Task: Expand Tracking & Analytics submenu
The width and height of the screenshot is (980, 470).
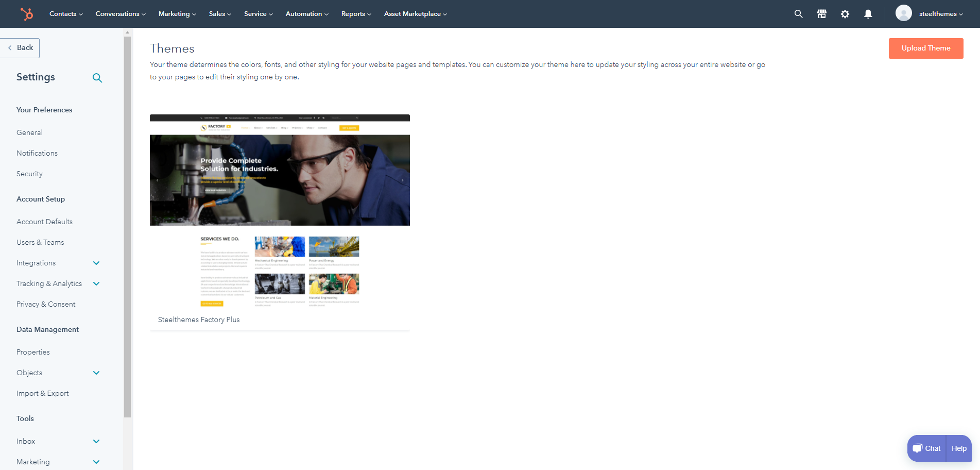Action: click(96, 283)
